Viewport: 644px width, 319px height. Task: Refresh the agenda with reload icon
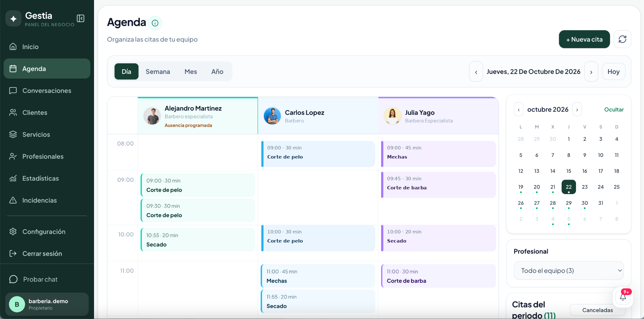coord(622,39)
